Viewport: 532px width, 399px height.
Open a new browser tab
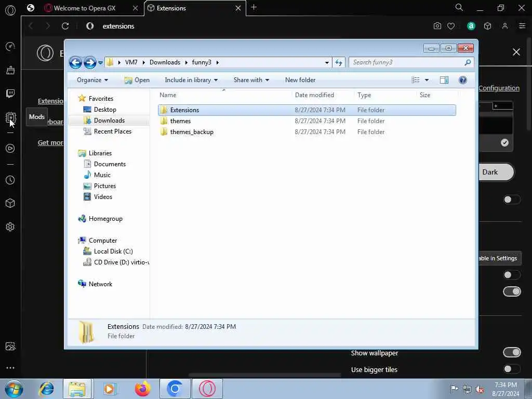pos(254,7)
